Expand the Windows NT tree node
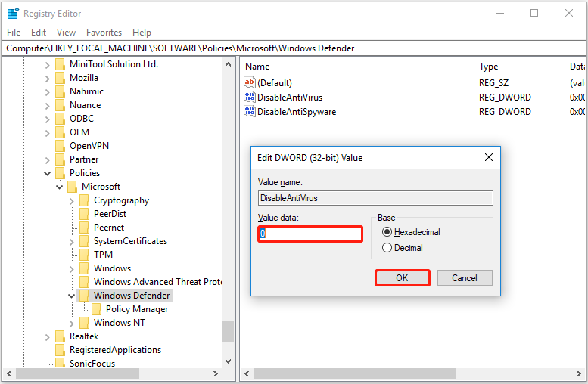Viewport: 588px width, 384px height. (72, 324)
